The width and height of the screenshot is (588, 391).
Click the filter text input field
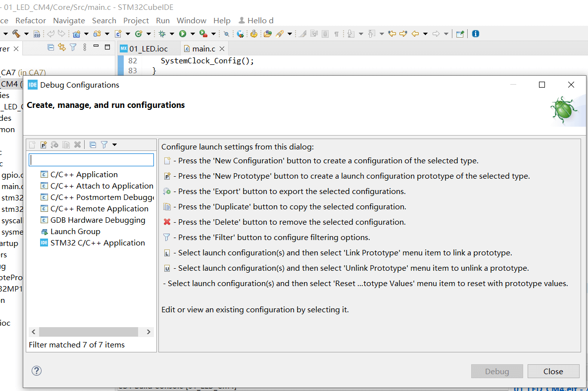click(91, 160)
